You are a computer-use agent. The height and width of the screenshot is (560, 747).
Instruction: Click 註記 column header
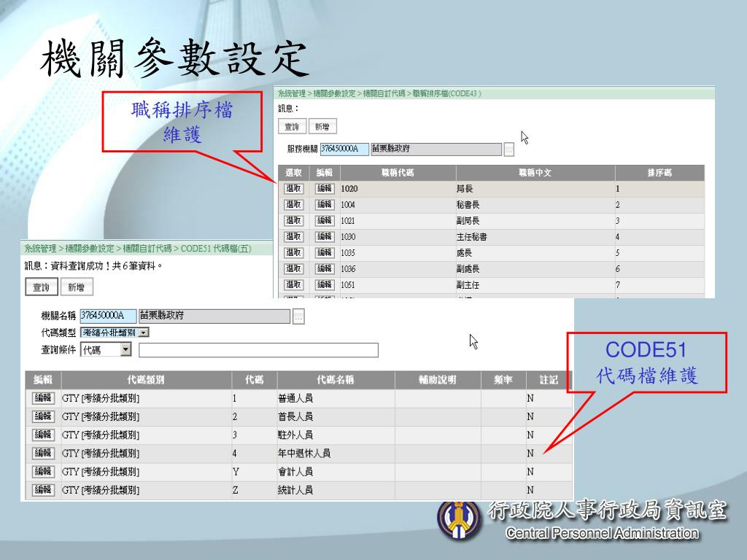[x=549, y=380]
